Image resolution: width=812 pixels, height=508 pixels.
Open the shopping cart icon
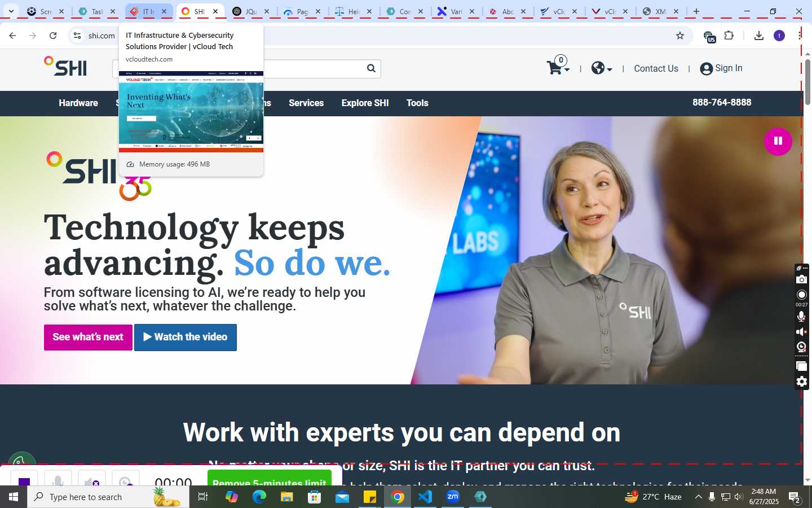coord(554,68)
